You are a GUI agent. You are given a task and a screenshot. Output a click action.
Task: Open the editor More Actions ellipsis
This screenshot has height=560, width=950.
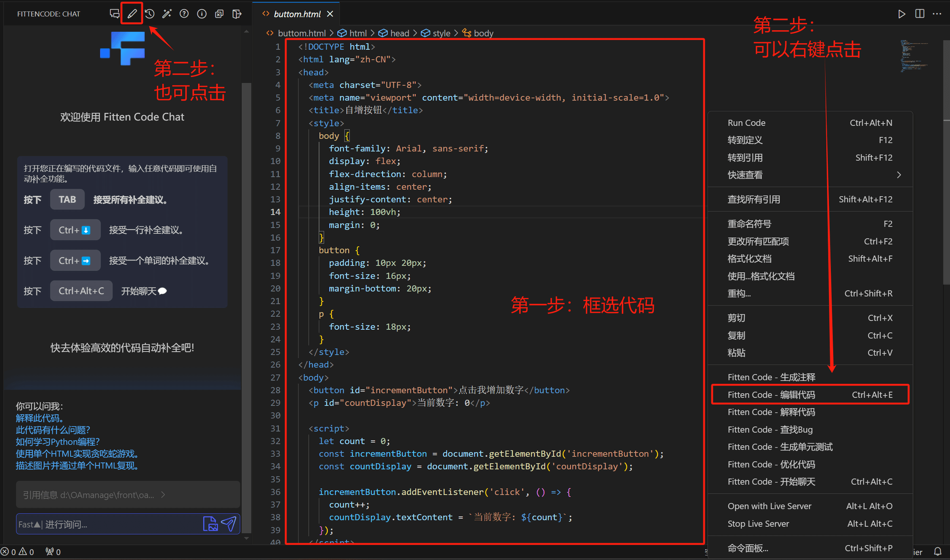[x=937, y=14]
